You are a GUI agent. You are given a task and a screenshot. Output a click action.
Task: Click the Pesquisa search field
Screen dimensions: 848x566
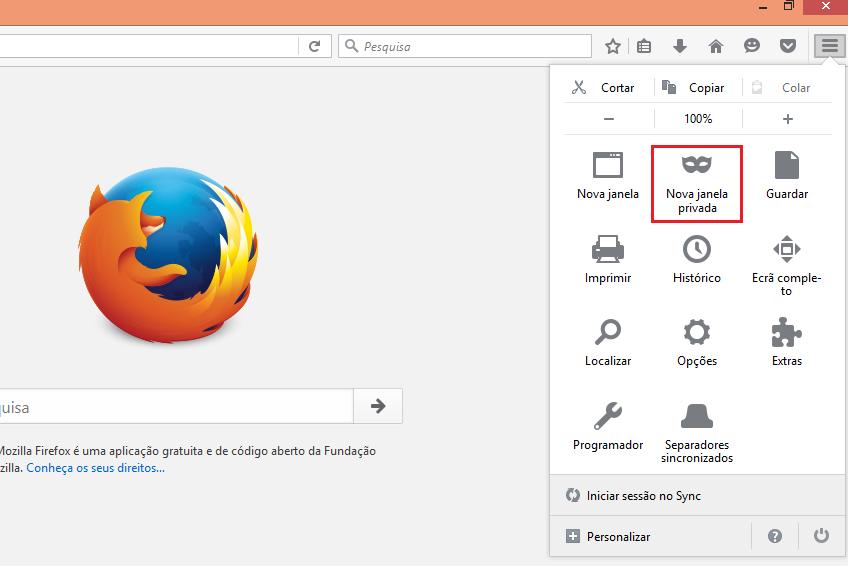tap(470, 46)
